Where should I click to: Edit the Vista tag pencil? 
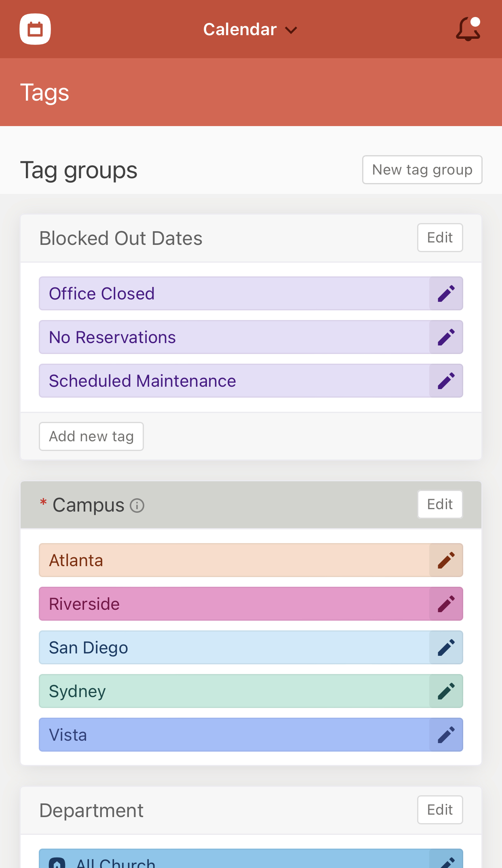tap(446, 735)
